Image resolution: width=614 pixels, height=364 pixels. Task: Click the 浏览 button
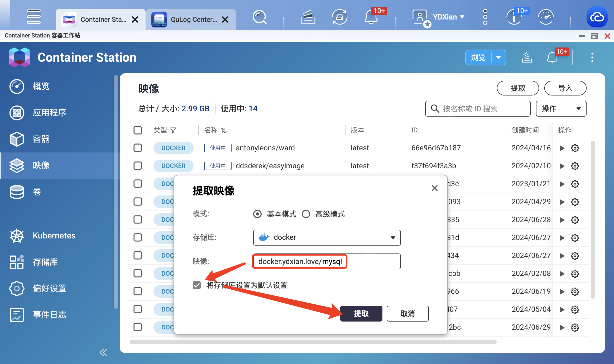[x=478, y=58]
